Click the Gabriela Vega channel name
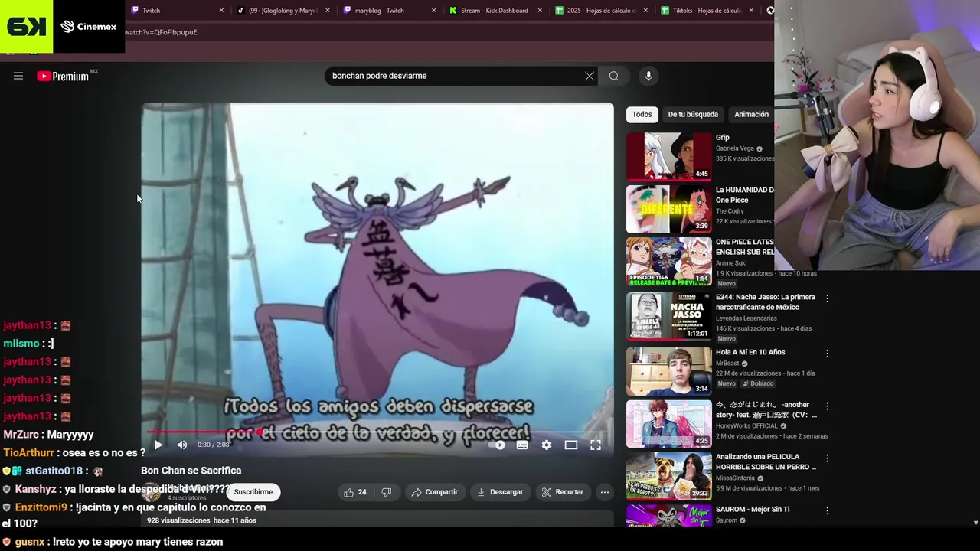The width and height of the screenshot is (980, 551). (x=734, y=148)
